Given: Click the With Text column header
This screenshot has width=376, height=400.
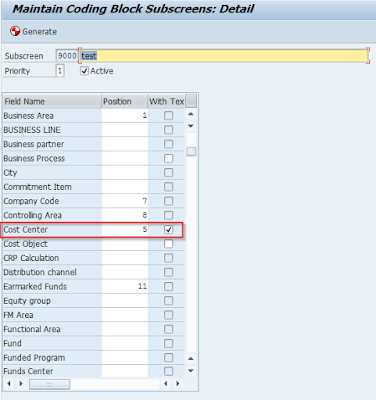Looking at the screenshot, I should [166, 101].
